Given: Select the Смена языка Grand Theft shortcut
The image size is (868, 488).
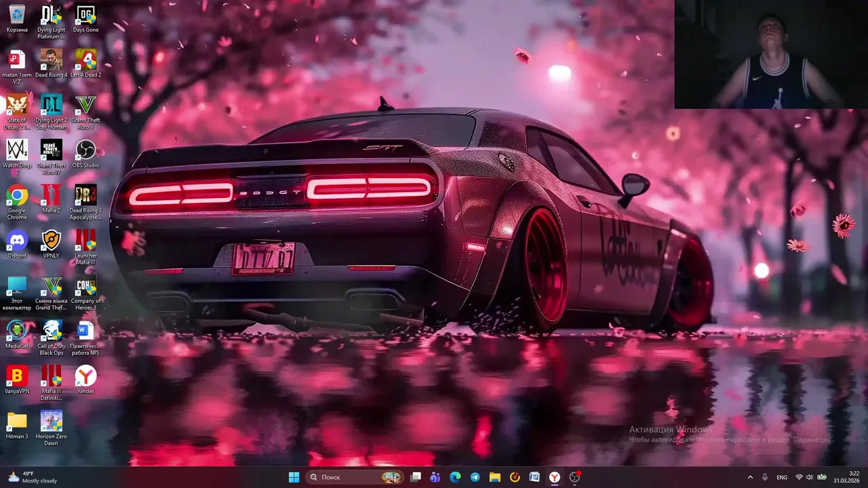Looking at the screenshot, I should pyautogui.click(x=51, y=293).
